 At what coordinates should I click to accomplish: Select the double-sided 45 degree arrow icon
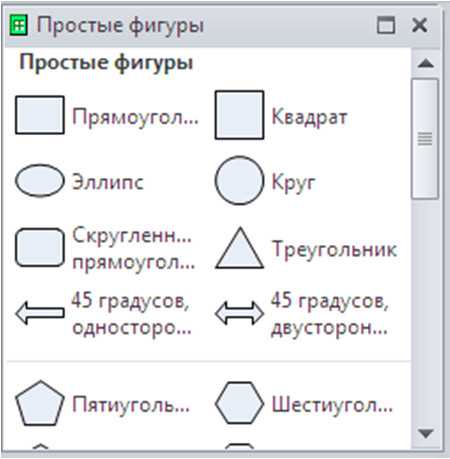pos(239,313)
